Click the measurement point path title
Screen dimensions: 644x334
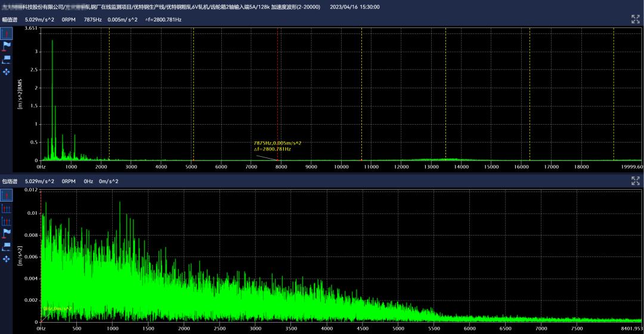click(x=161, y=7)
